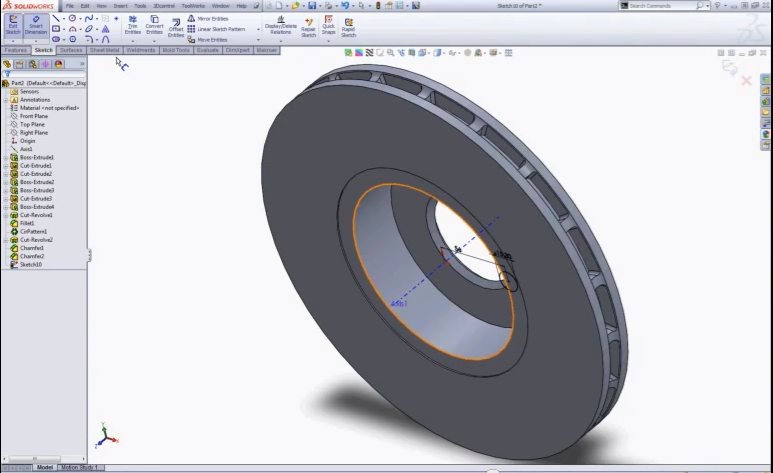
Task: Open the dropdown under Convert Entities
Action: (154, 41)
